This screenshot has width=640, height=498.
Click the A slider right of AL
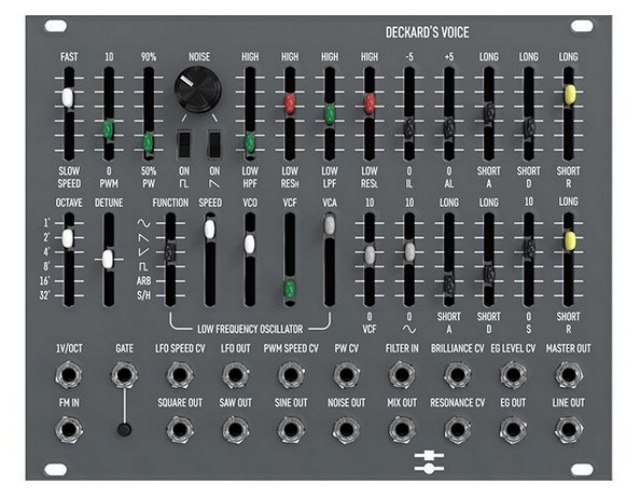489,111
